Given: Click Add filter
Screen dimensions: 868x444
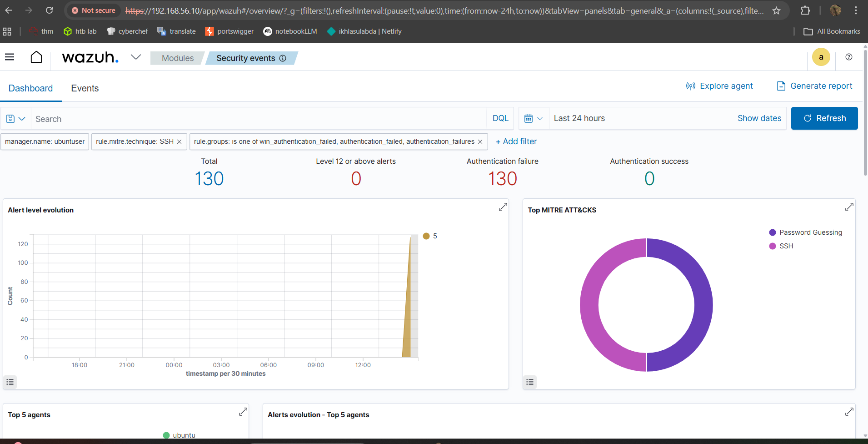Looking at the screenshot, I should click(x=516, y=141).
